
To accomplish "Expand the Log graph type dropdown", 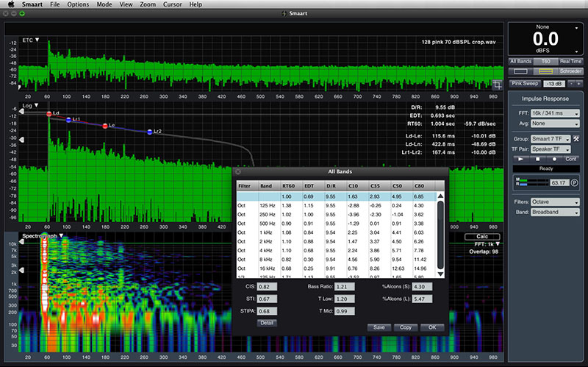I will tap(36, 105).
